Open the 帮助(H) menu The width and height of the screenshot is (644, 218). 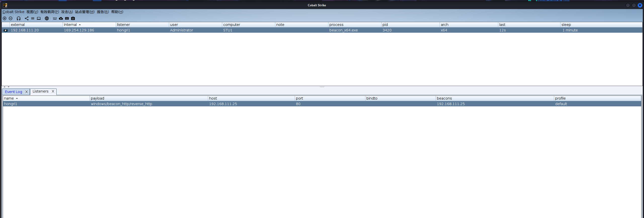click(117, 12)
